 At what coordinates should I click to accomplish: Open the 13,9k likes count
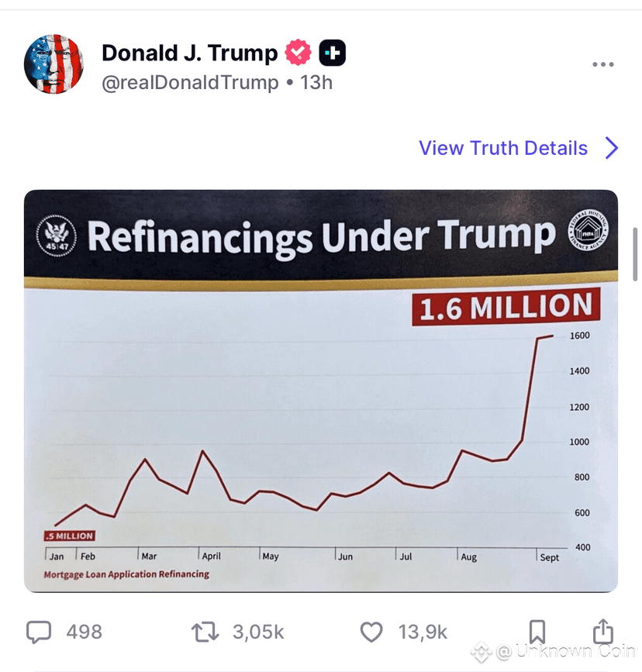pyautogui.click(x=423, y=632)
